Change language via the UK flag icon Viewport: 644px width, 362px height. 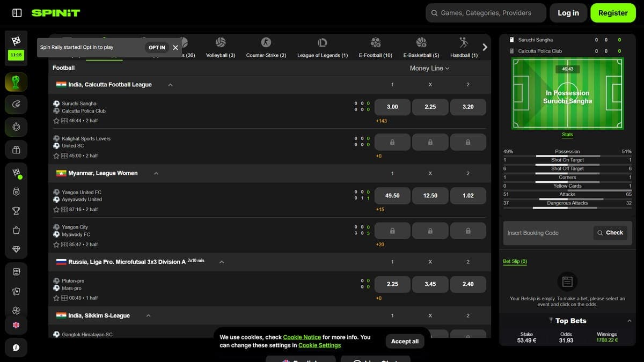click(x=16, y=325)
